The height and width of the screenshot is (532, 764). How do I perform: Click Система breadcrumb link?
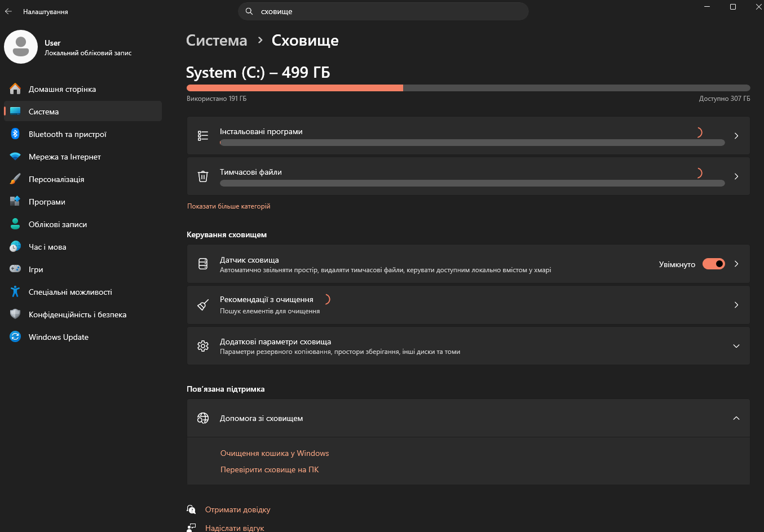tap(217, 41)
